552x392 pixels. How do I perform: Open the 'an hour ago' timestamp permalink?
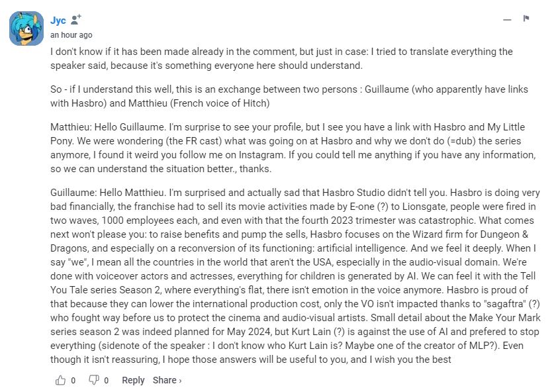pos(71,34)
